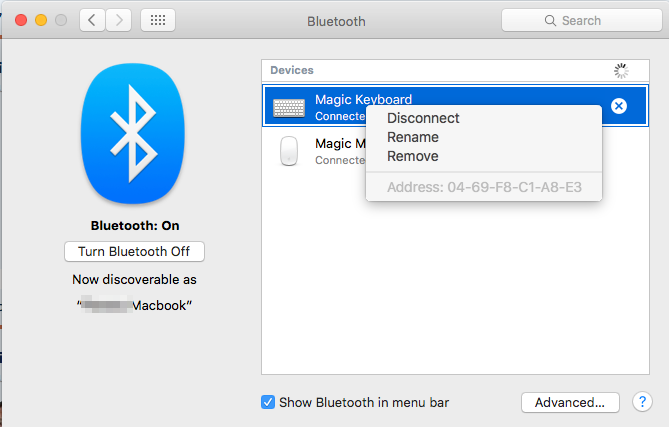669x427 pixels.
Task: Show all preferences grid button
Action: (158, 20)
